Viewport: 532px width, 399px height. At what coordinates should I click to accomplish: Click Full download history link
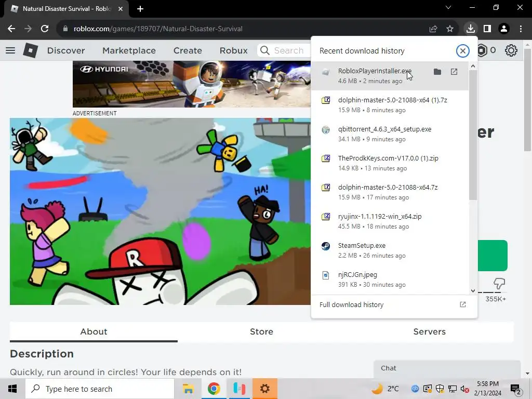pyautogui.click(x=352, y=304)
